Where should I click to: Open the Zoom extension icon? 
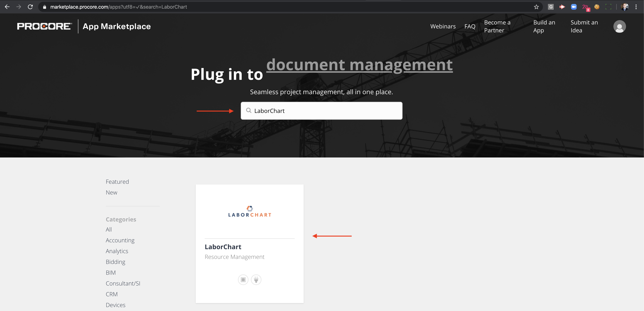(x=573, y=7)
